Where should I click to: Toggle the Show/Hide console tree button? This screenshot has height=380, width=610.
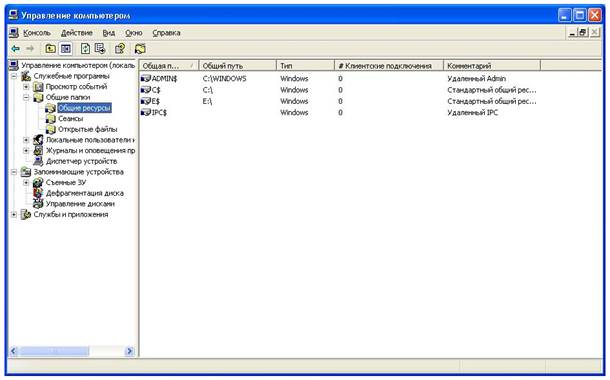click(66, 49)
